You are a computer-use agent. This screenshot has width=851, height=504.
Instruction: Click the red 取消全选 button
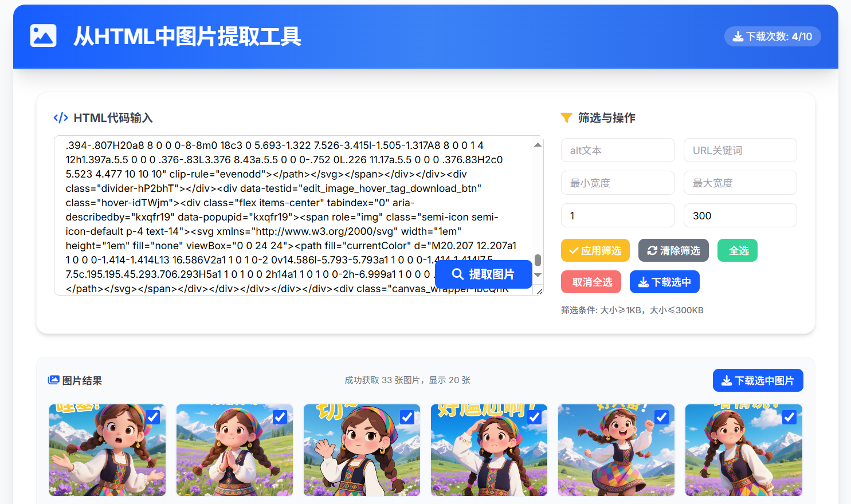coord(591,281)
